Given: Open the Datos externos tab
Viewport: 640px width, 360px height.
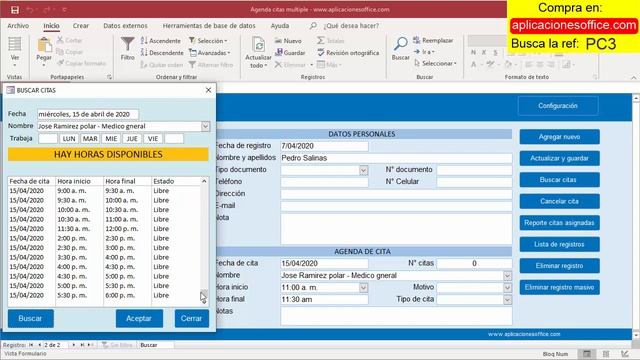Looking at the screenshot, I should click(x=125, y=26).
